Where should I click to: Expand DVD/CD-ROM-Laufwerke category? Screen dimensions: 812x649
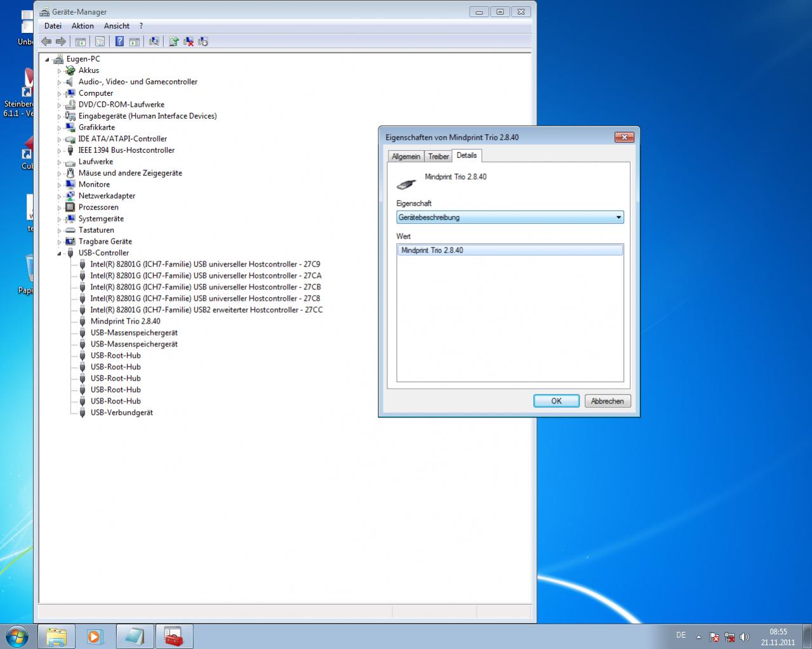[60, 105]
